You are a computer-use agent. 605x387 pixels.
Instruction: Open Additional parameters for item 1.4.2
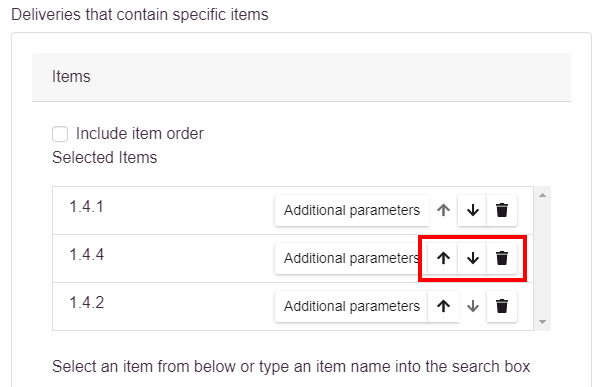pos(352,306)
